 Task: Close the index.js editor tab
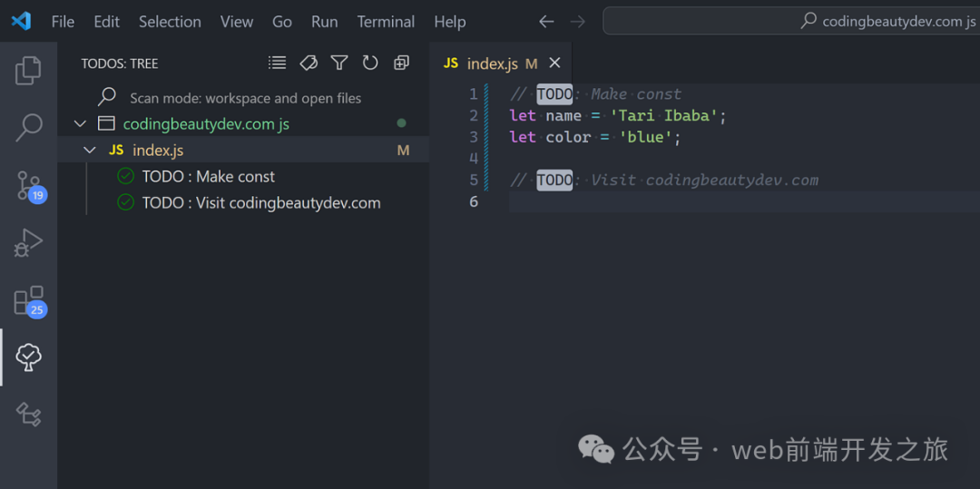click(554, 63)
